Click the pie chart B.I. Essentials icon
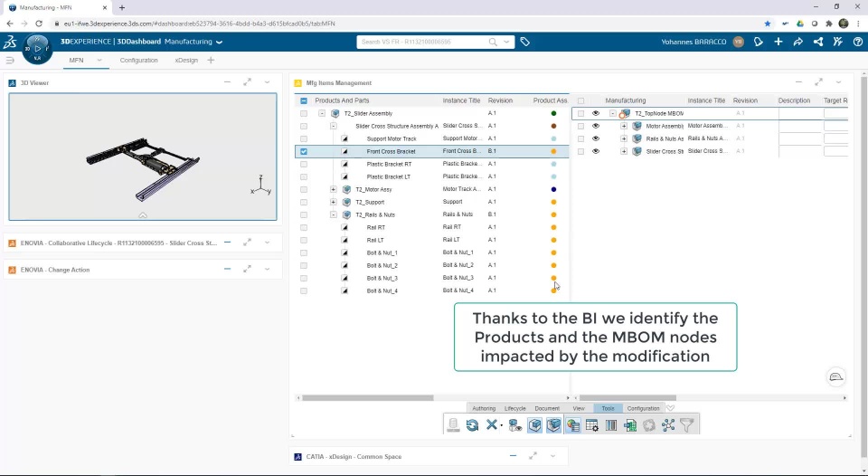This screenshot has width=868, height=476. (573, 425)
